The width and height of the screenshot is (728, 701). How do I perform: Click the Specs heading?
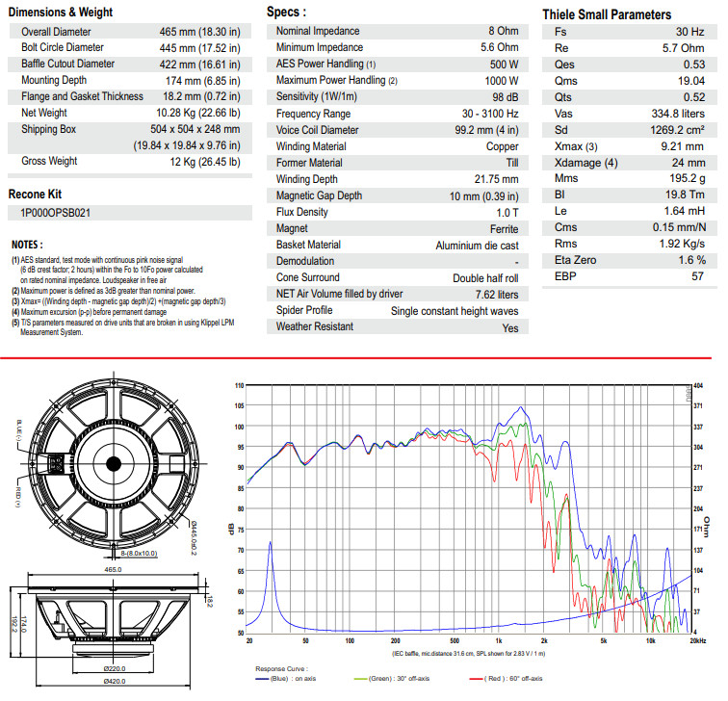click(286, 12)
